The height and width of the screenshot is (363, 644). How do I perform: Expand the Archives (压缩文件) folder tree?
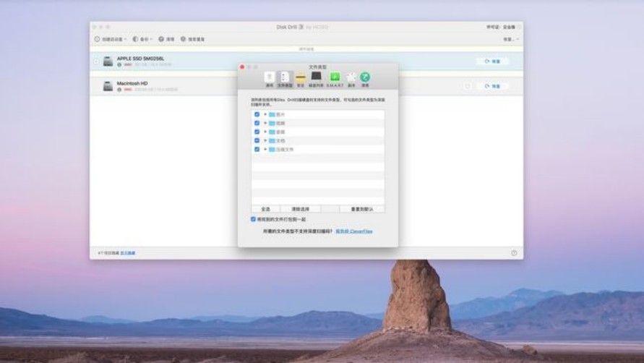click(x=265, y=149)
